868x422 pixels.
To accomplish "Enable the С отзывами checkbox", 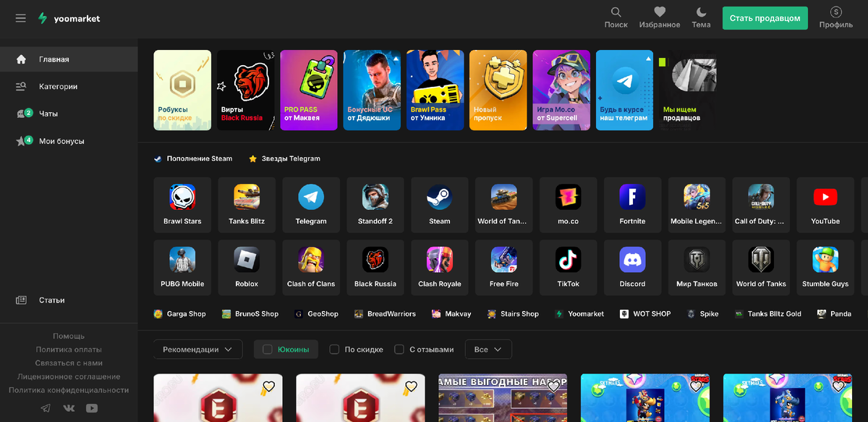I will (x=399, y=350).
